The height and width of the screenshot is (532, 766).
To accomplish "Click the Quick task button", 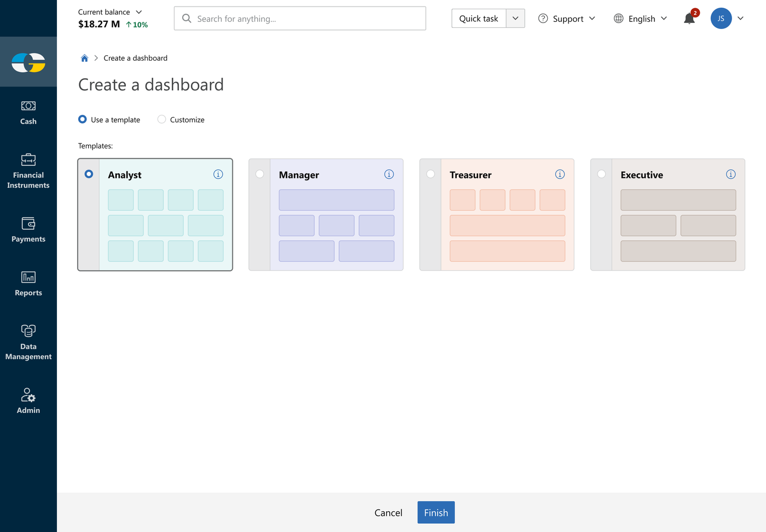I will [479, 19].
